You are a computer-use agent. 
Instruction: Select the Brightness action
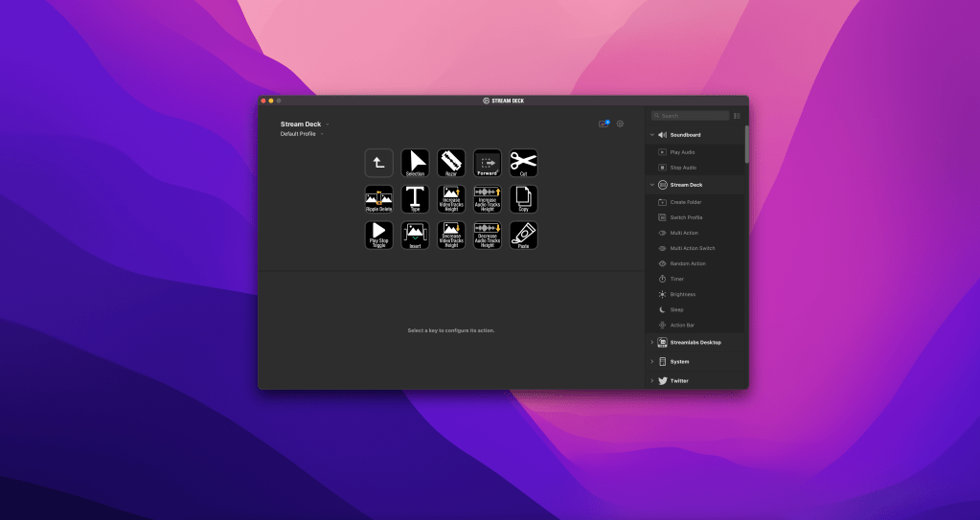[683, 294]
